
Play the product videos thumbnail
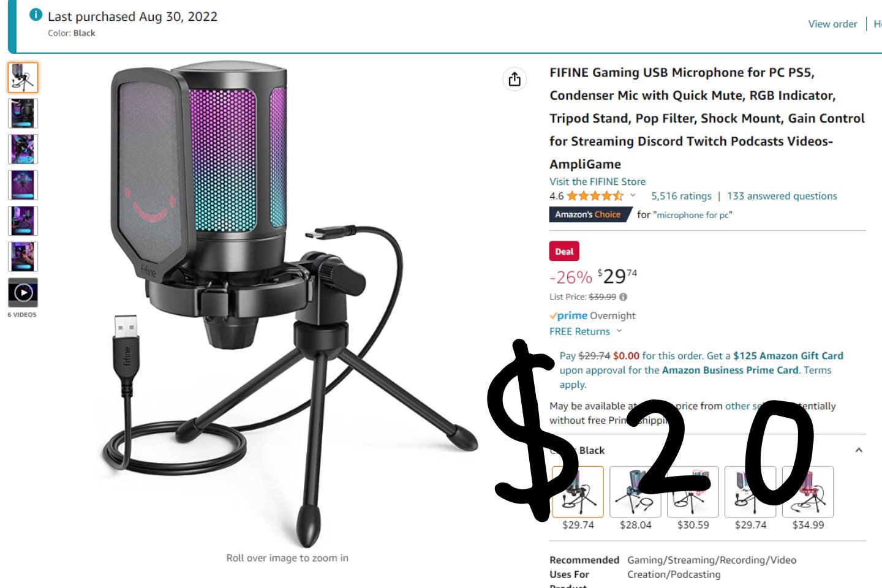click(x=23, y=292)
